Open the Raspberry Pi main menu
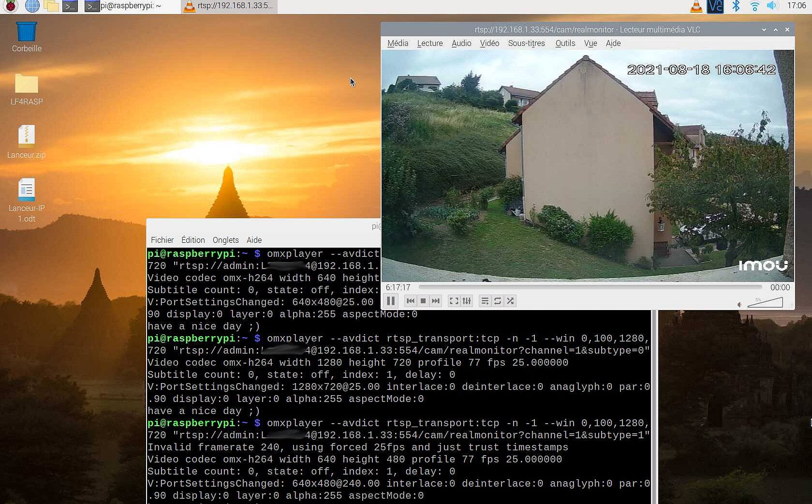The width and height of the screenshot is (812, 504). pyautogui.click(x=10, y=6)
